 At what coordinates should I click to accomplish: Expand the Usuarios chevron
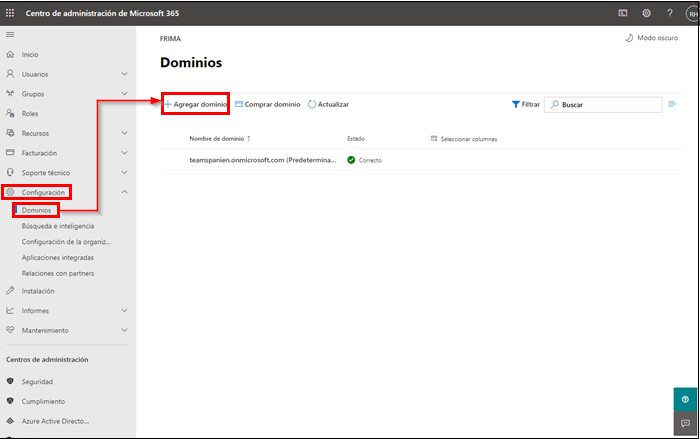coord(125,74)
